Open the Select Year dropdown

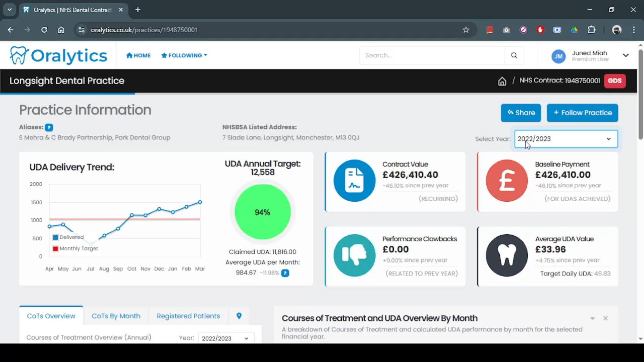click(566, 138)
